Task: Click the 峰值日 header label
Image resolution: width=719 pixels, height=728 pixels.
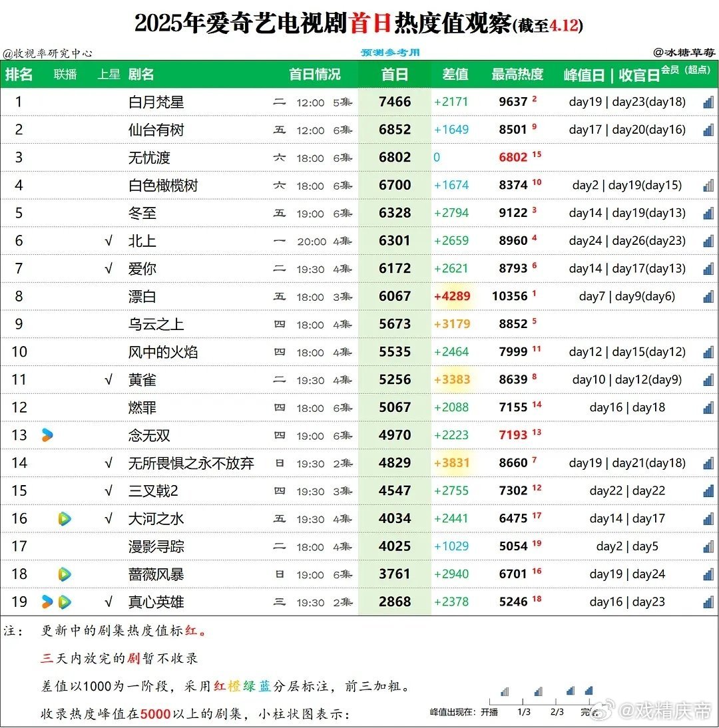Action: click(585, 75)
